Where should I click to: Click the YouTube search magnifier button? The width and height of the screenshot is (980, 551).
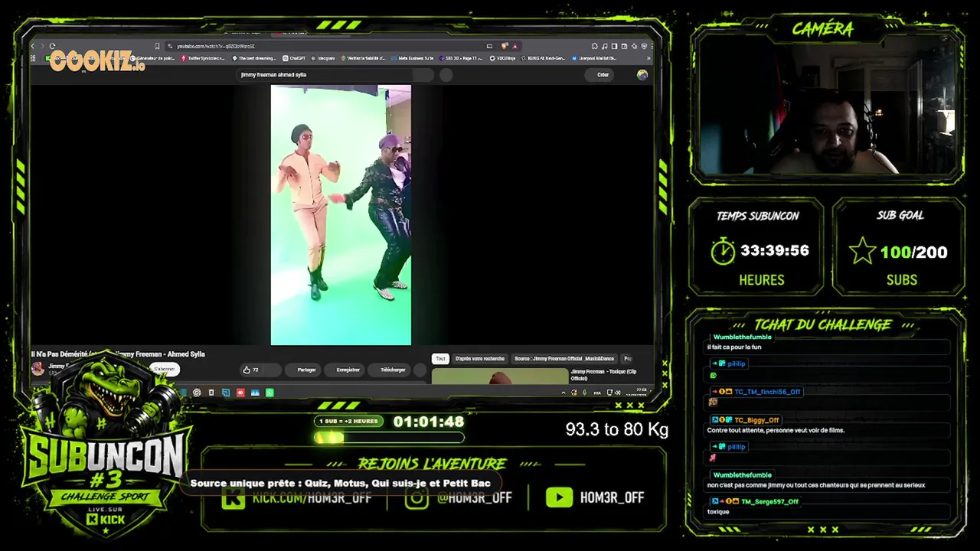click(x=424, y=75)
